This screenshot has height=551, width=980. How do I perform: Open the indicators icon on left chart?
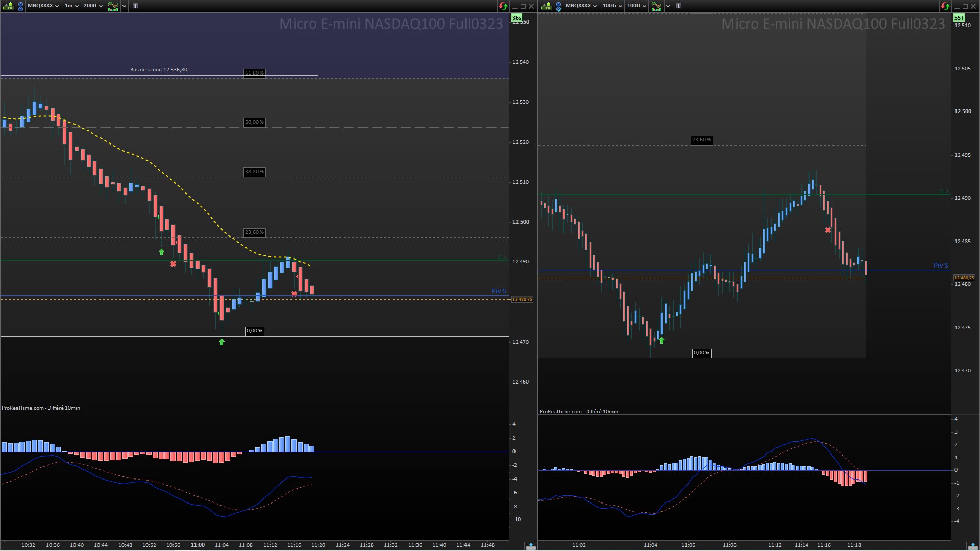coord(113,6)
